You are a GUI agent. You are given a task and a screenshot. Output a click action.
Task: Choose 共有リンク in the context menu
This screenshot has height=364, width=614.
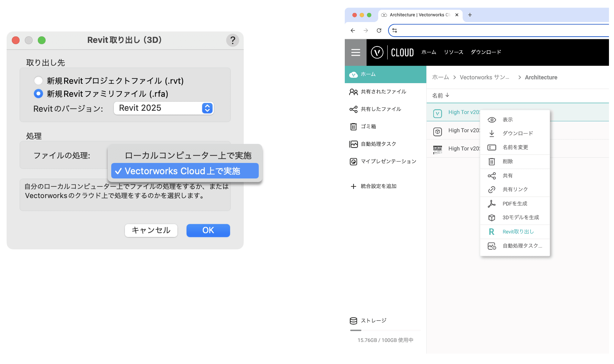click(x=515, y=190)
